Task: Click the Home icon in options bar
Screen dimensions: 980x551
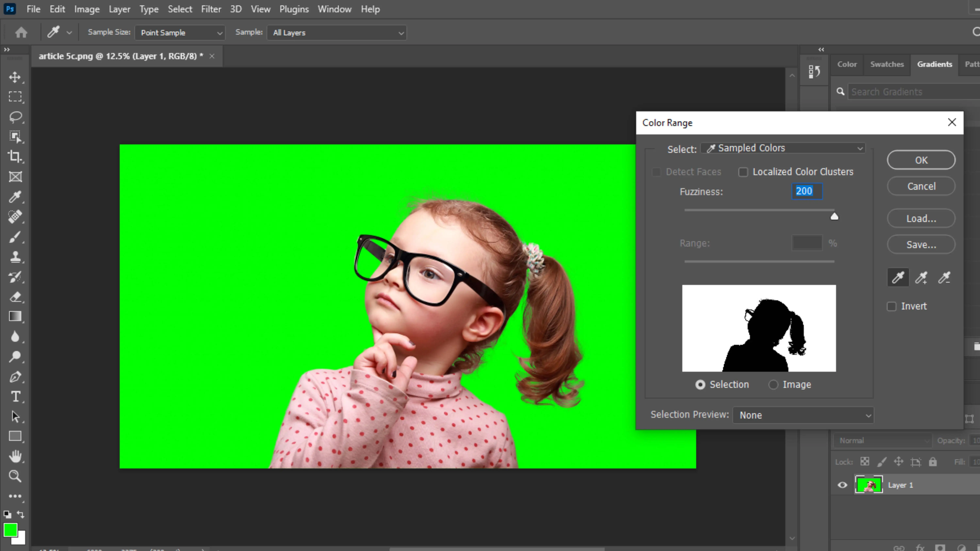Action: click(21, 33)
